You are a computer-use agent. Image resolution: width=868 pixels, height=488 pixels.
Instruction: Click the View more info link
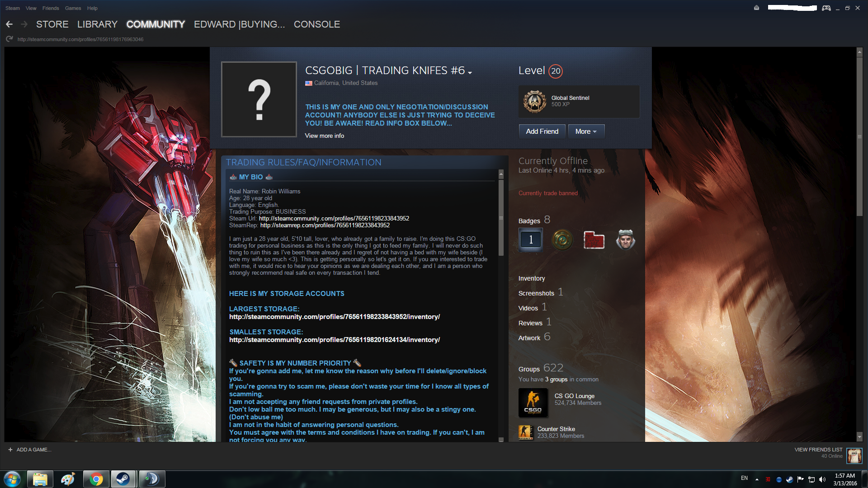point(324,136)
